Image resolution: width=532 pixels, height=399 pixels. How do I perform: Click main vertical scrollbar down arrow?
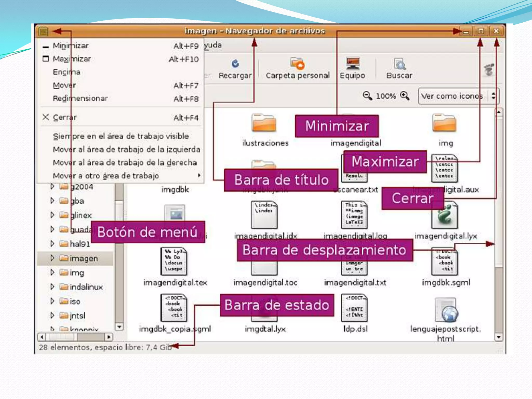(498, 337)
